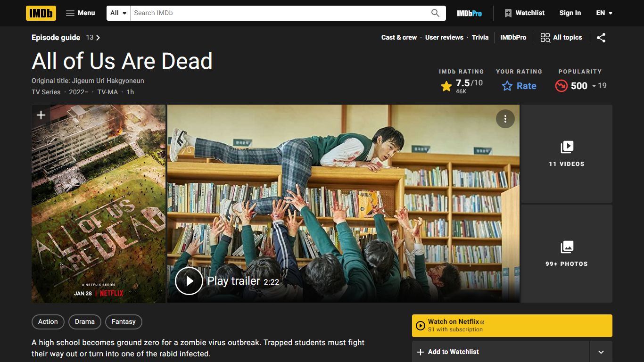This screenshot has width=644, height=362.
Task: Select the Fantasy genre chip
Action: (x=124, y=321)
